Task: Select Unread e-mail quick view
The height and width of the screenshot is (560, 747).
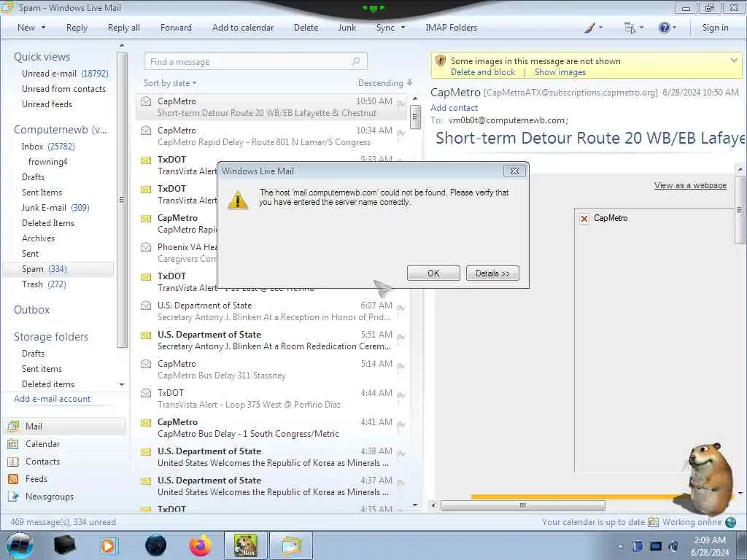Action: [65, 74]
